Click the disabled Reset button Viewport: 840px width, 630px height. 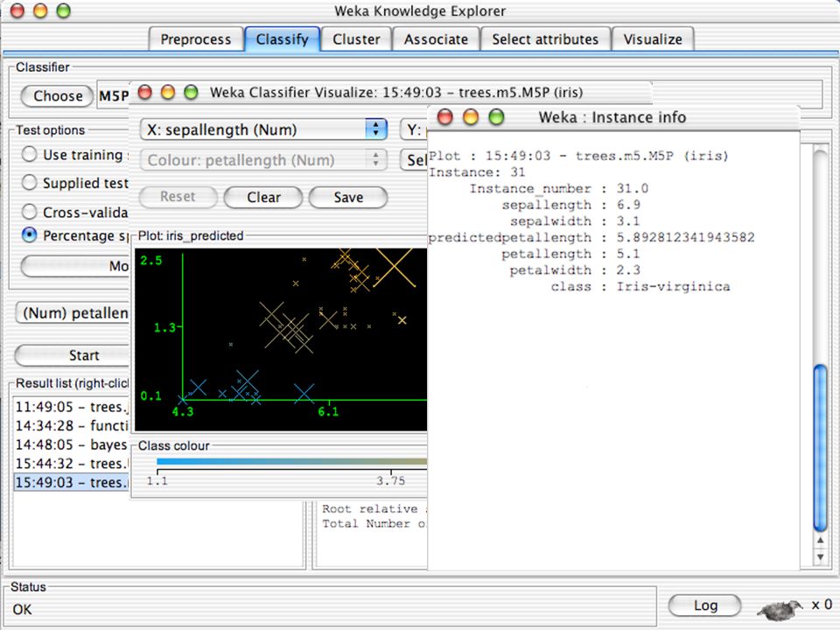(x=178, y=197)
